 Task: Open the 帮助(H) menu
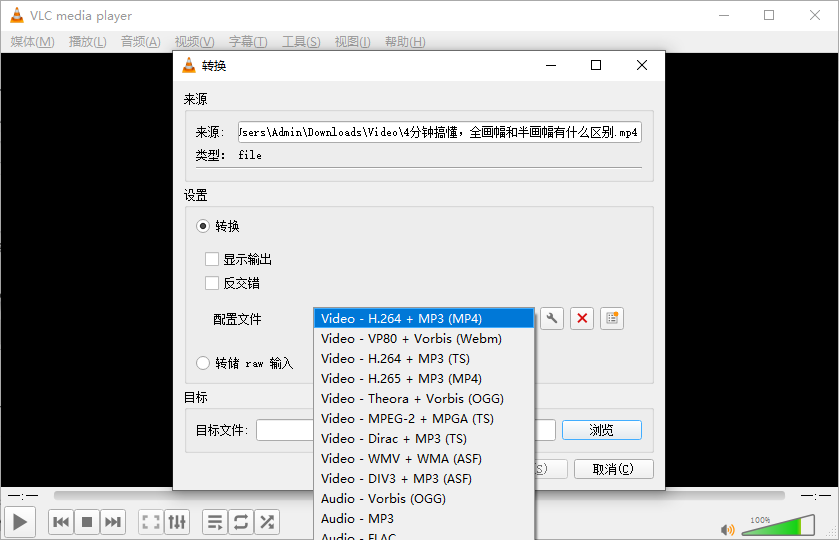405,42
